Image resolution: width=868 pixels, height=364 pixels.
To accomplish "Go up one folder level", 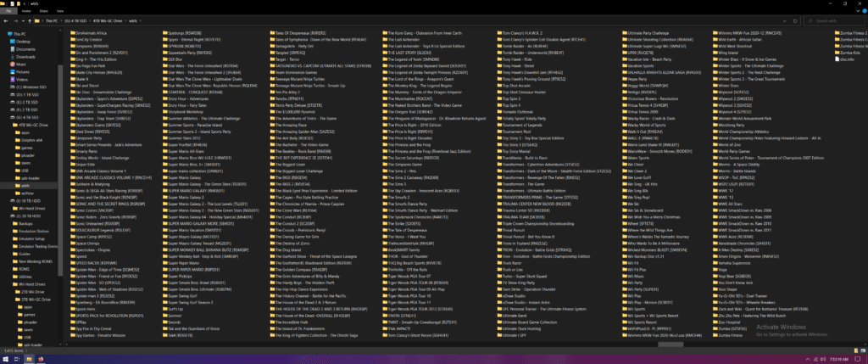I will tap(30, 21).
